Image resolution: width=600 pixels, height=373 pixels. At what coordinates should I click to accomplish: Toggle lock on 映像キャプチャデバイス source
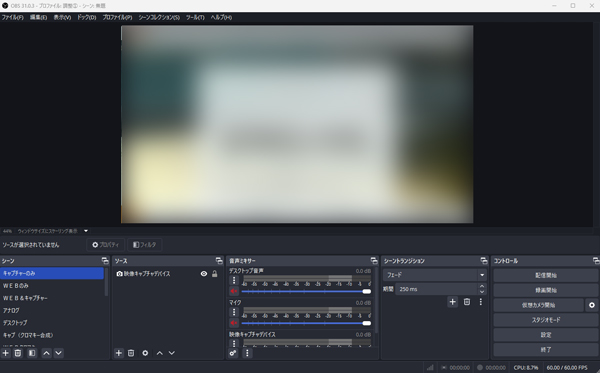click(215, 274)
